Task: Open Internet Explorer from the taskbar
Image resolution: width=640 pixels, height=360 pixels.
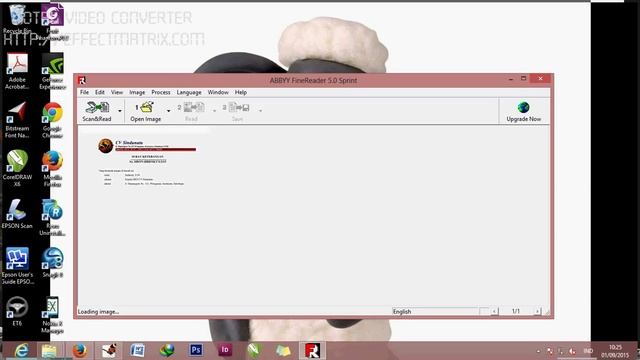Action: tap(21, 350)
